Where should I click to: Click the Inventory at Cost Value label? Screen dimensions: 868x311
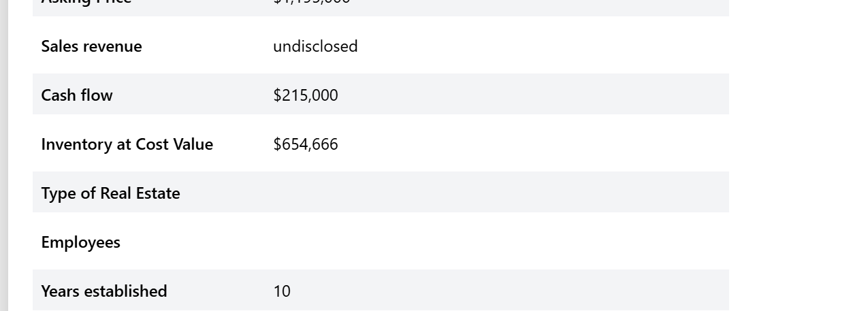(127, 144)
